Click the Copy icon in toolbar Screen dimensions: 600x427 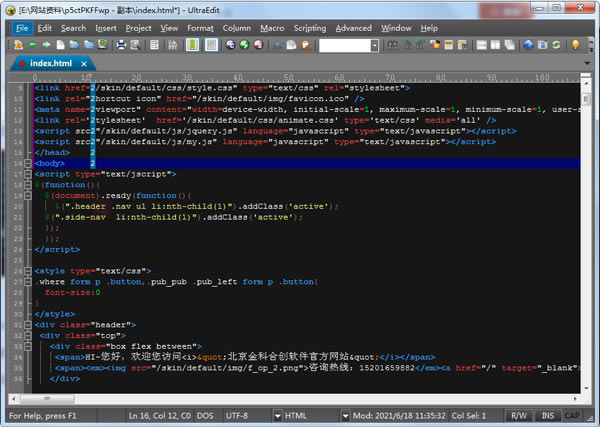(x=291, y=45)
